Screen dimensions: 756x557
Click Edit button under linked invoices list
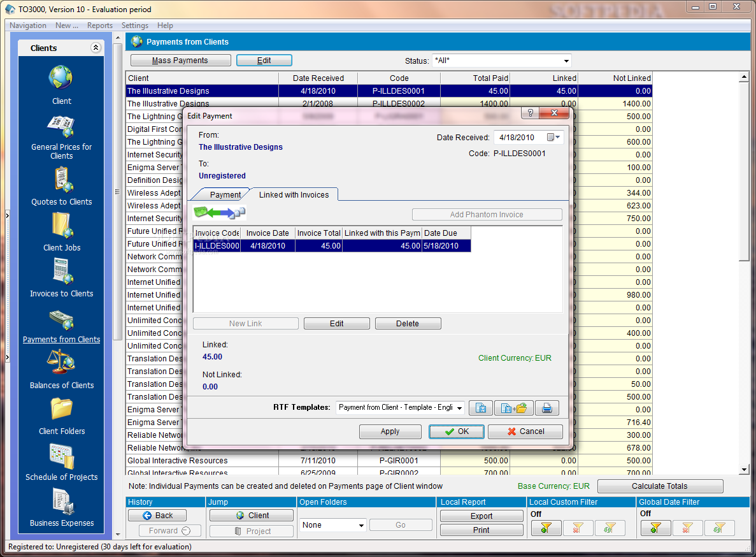click(x=336, y=324)
